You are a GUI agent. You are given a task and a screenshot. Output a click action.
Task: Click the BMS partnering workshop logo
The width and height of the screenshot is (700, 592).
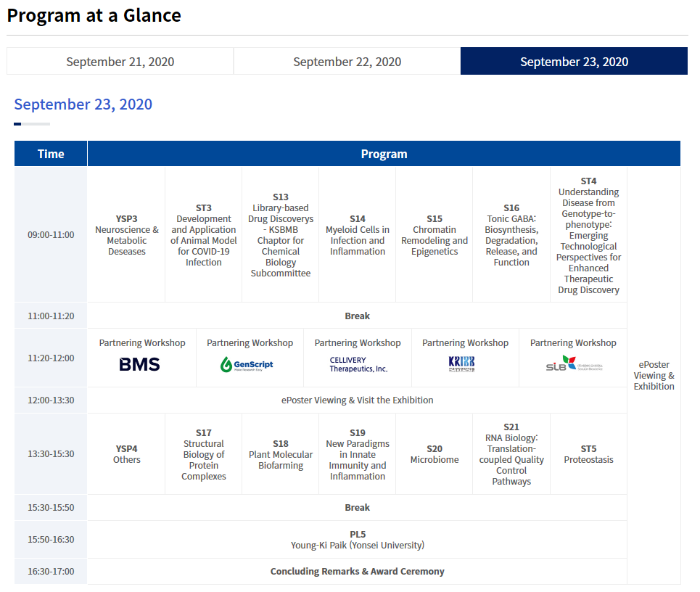click(x=140, y=364)
